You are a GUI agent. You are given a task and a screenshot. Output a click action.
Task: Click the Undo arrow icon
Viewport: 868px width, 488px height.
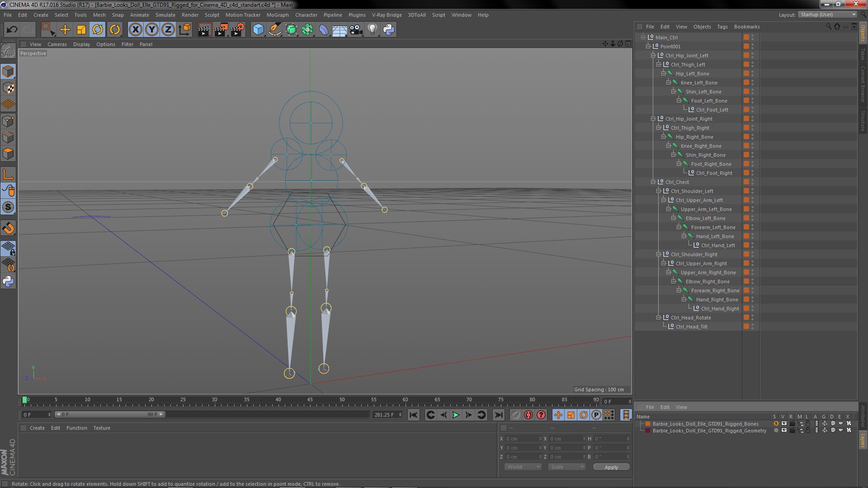[x=12, y=30]
